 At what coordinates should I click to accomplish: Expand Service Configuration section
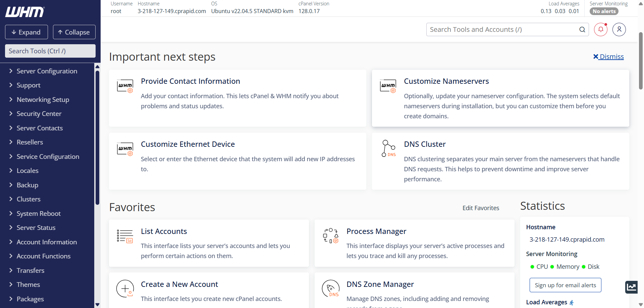pos(48,157)
